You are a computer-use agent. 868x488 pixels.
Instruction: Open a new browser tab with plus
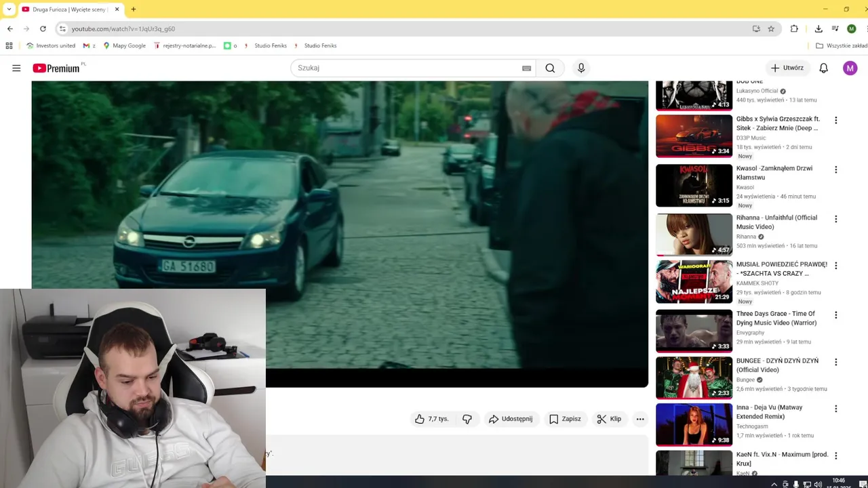134,9
